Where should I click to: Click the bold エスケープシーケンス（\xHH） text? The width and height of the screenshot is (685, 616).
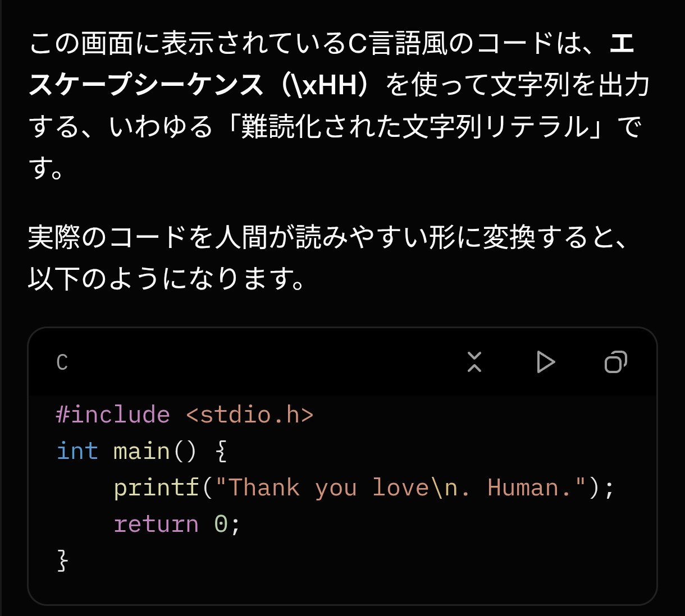coord(202,85)
